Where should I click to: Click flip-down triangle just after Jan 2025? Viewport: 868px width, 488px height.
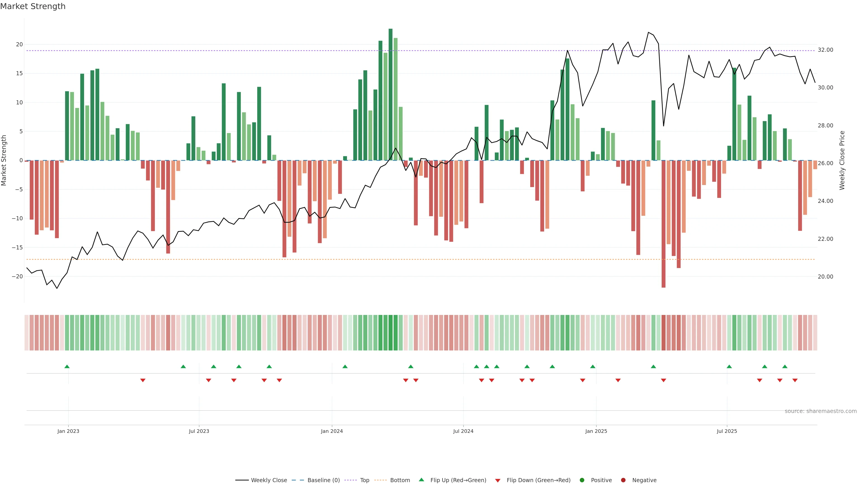(x=618, y=380)
